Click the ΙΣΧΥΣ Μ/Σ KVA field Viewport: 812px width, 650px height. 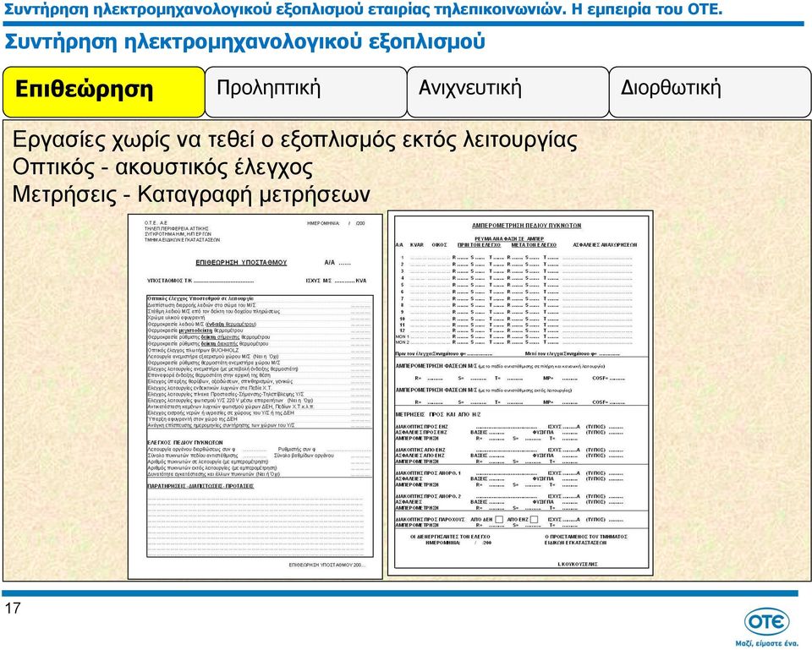[x=336, y=281]
